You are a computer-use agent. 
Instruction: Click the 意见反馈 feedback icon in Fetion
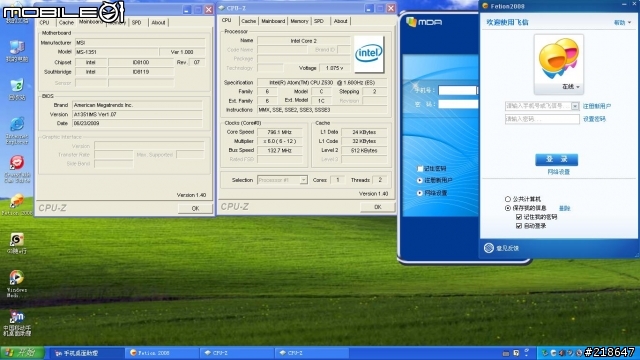point(489,248)
